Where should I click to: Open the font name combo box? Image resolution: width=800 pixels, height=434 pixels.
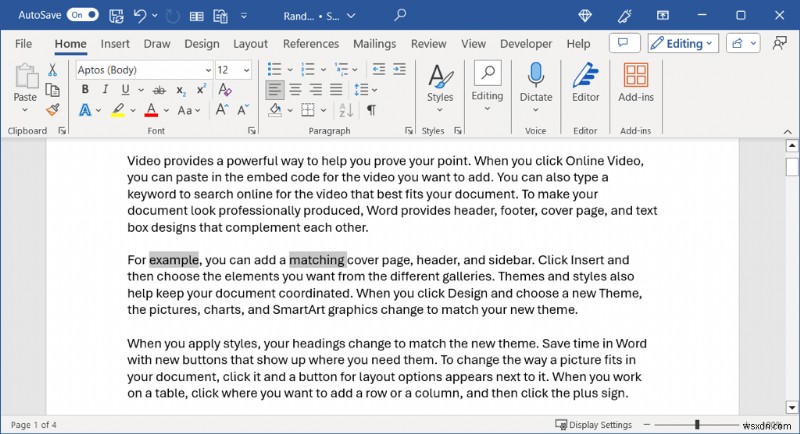point(144,70)
